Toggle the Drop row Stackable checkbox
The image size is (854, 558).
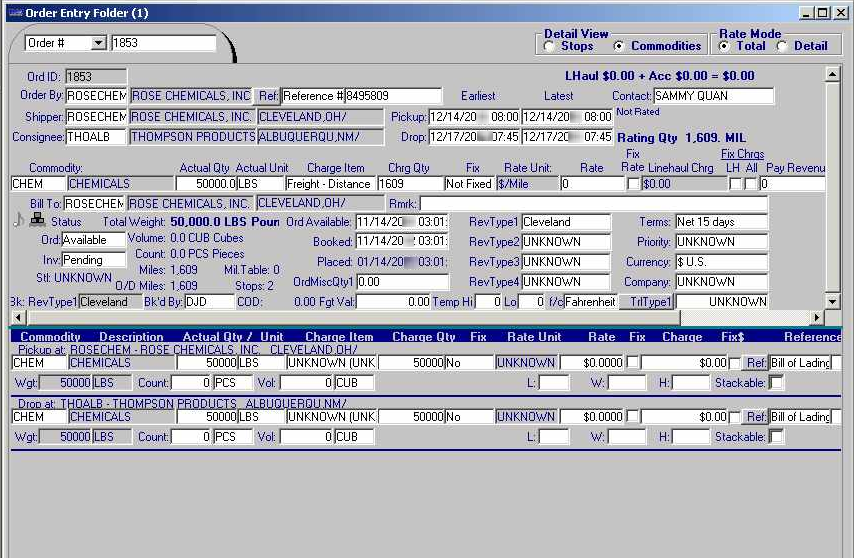point(776,437)
